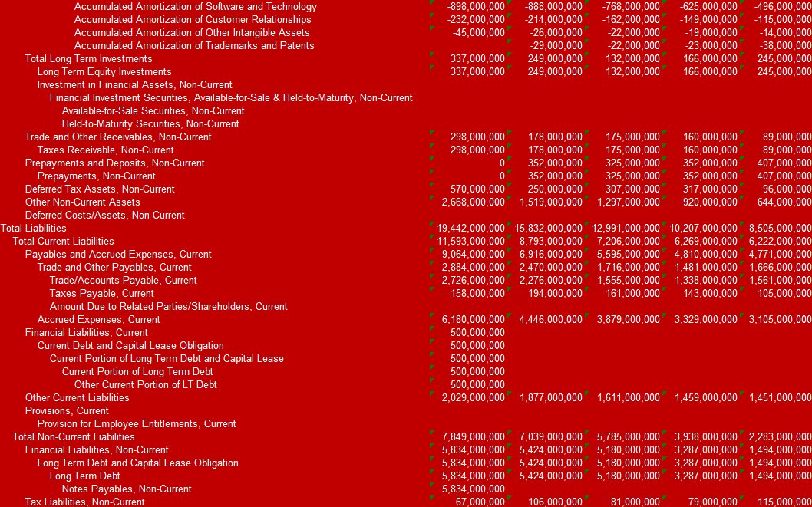
Task: Select the 'Total Current Liabilities' label
Action: (x=63, y=241)
